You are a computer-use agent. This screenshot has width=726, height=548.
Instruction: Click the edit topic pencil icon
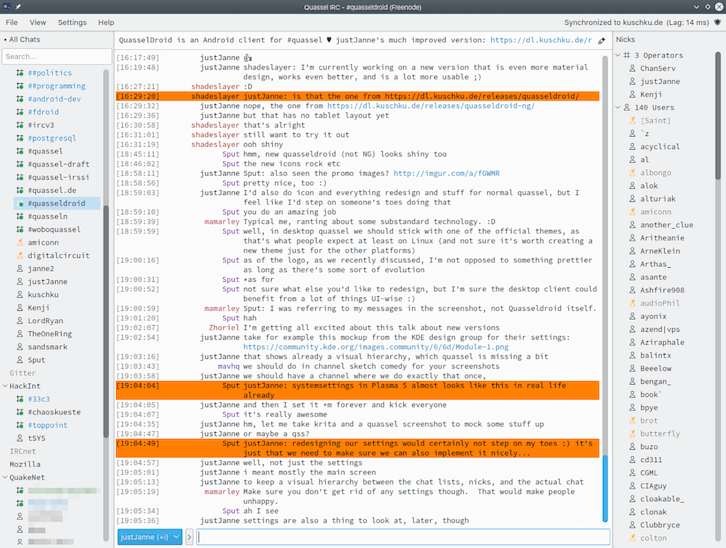601,41
